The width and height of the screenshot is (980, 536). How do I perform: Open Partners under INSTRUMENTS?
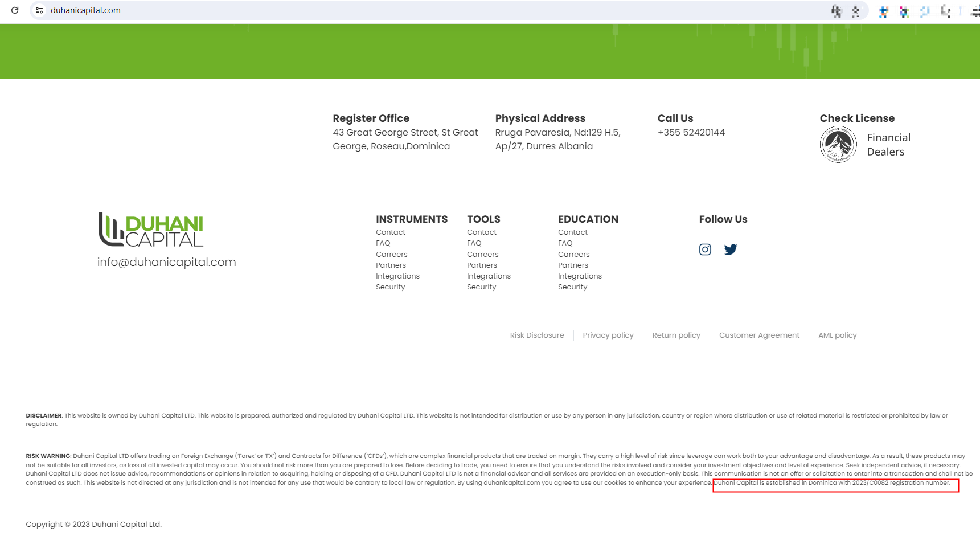point(391,265)
